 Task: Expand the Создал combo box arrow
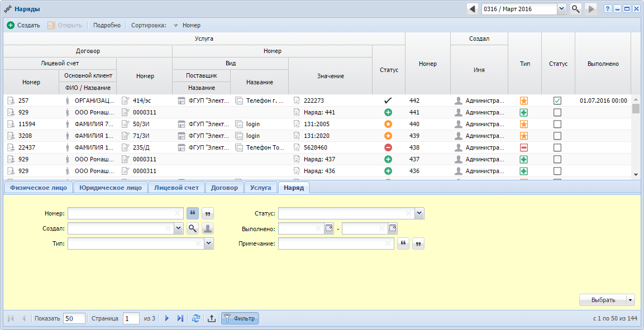click(179, 228)
